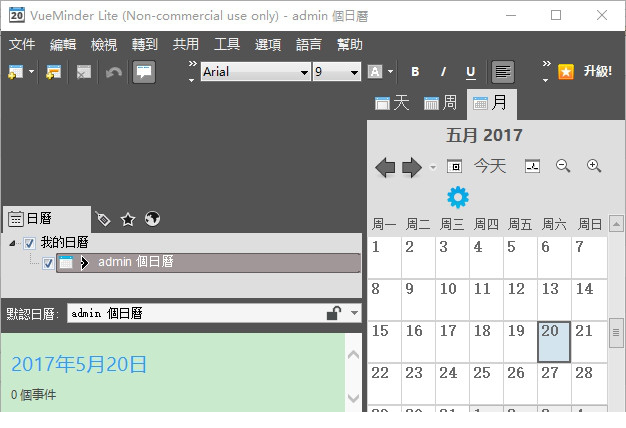
Task: Click the 默認日曆 combo box field
Action: (x=214, y=313)
